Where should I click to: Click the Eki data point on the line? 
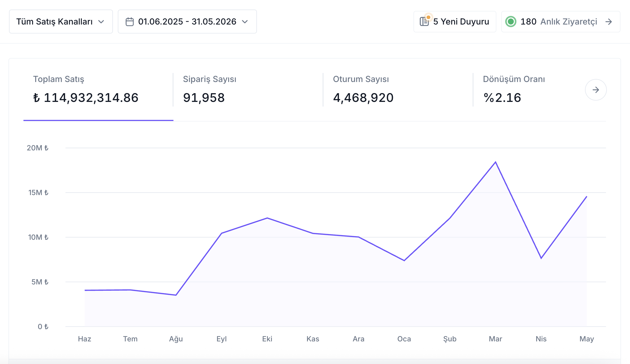267,218
